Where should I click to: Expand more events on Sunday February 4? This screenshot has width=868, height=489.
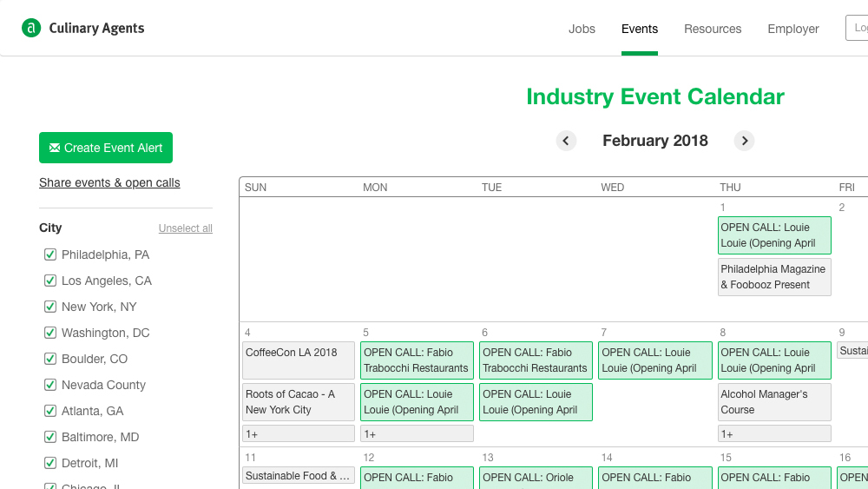(299, 433)
